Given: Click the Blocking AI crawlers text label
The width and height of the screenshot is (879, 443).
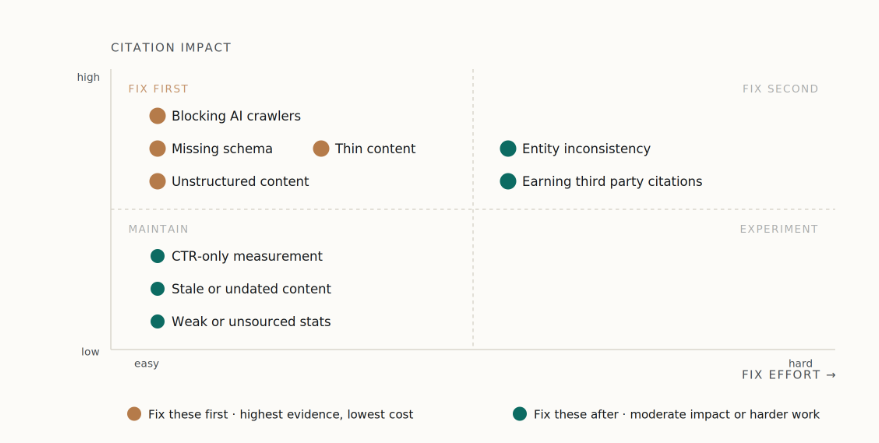Looking at the screenshot, I should click(236, 116).
